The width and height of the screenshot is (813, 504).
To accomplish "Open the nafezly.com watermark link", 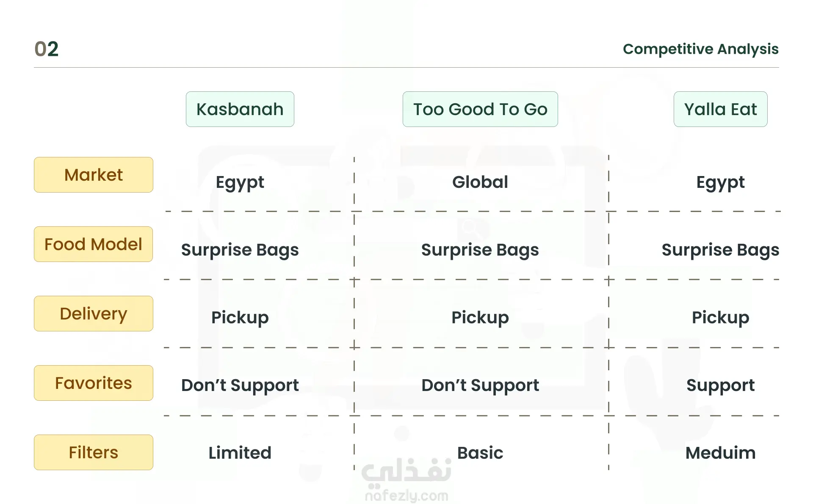I will (x=406, y=496).
